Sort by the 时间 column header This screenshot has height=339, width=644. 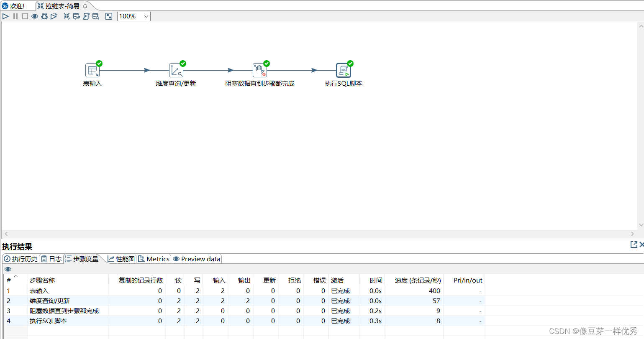click(x=372, y=280)
